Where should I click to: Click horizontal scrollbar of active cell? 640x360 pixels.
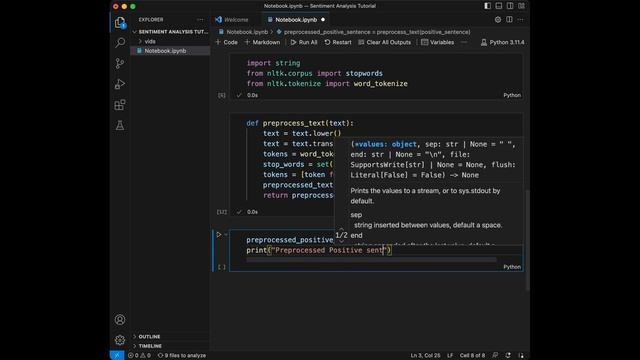[371, 260]
